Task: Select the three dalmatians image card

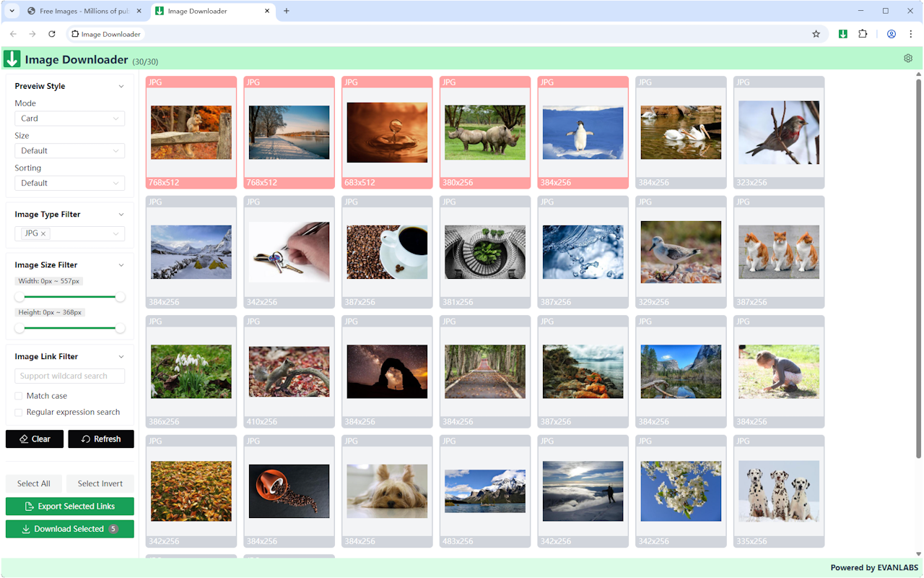Action: pyautogui.click(x=779, y=491)
